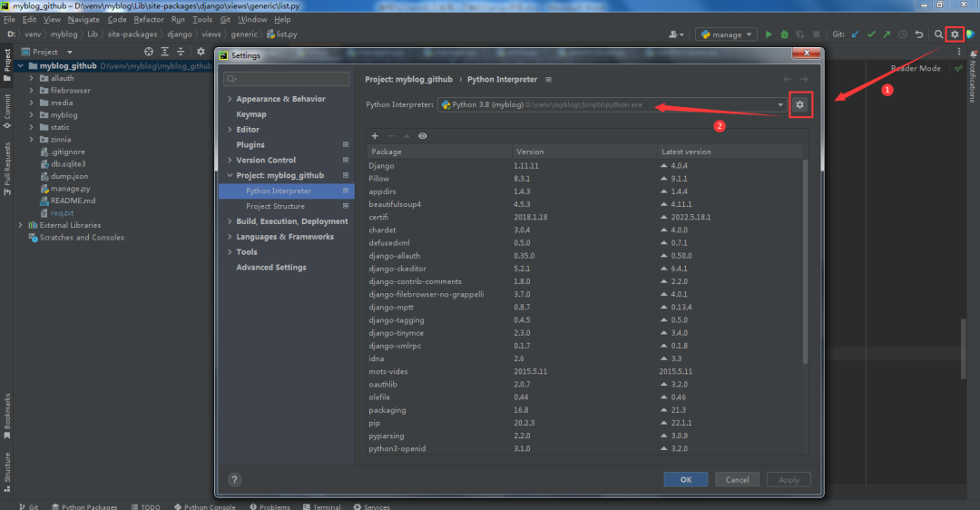Open req.txt in project tree
The image size is (980, 510).
62,212
